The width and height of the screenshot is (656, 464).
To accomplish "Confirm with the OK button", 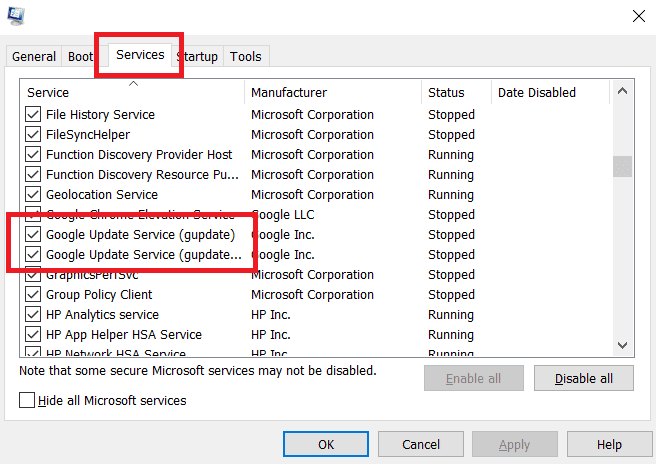I will pyautogui.click(x=326, y=444).
